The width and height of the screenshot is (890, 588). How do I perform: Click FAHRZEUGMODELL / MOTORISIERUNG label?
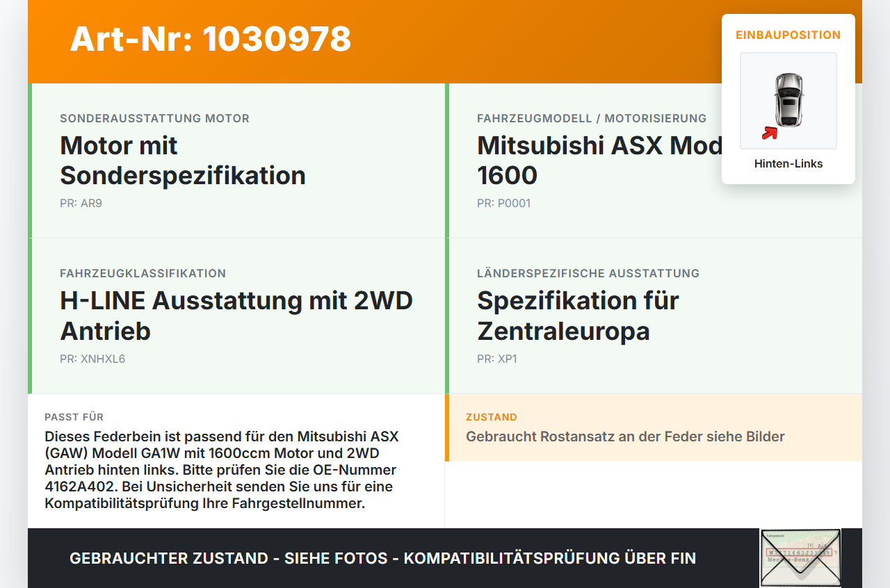[592, 119]
